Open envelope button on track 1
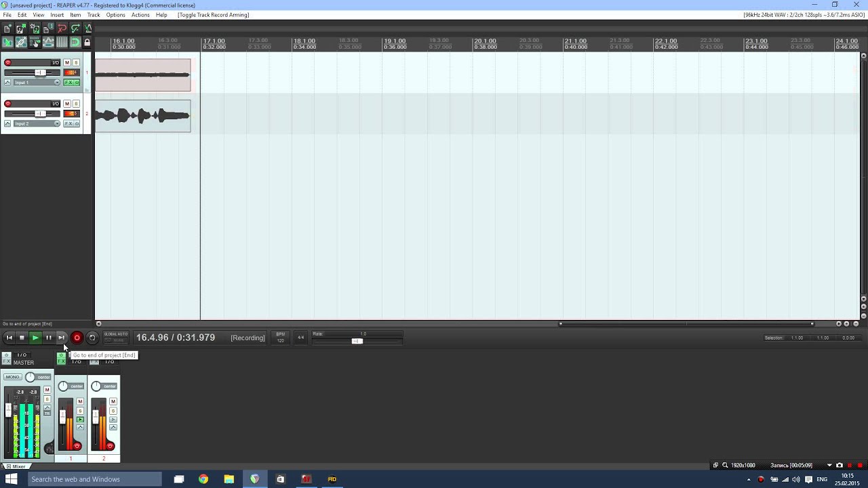 pyautogui.click(x=7, y=83)
